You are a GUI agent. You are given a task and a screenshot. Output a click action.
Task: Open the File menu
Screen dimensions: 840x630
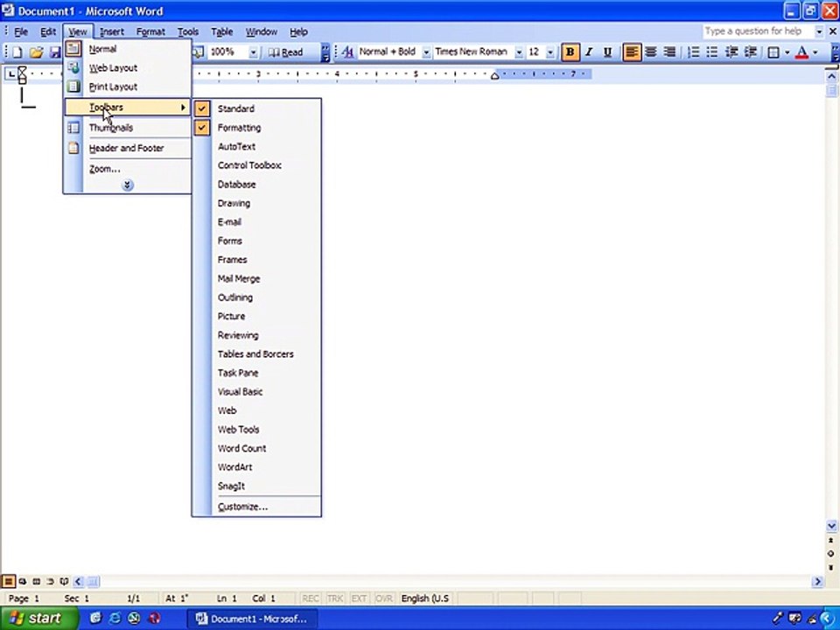[x=21, y=31]
